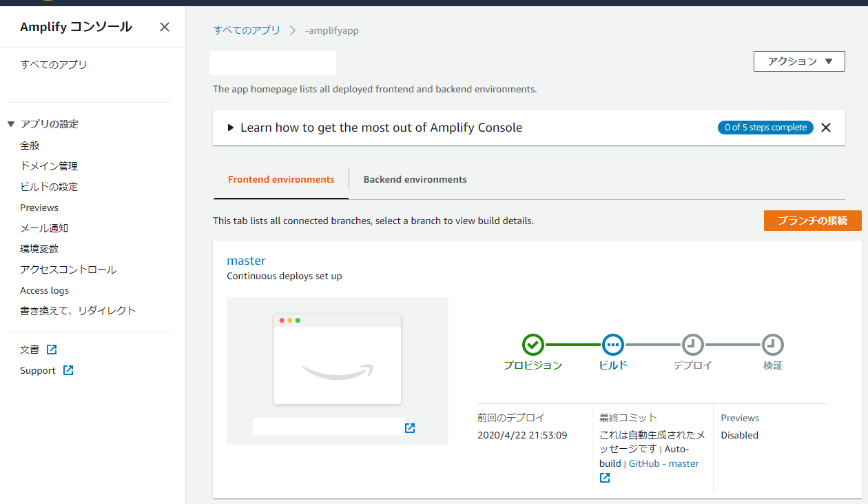Viewport: 868px width, 504px height.
Task: Click the プロビジョン green checkmark step icon
Action: coord(533,344)
